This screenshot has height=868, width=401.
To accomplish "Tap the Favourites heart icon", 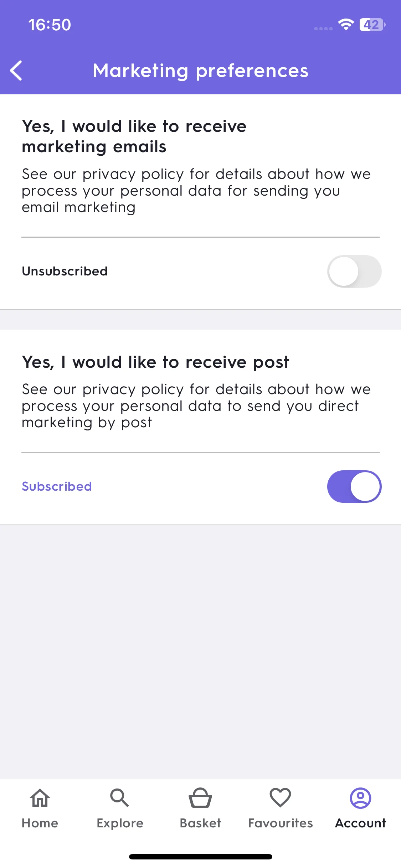I will (281, 797).
